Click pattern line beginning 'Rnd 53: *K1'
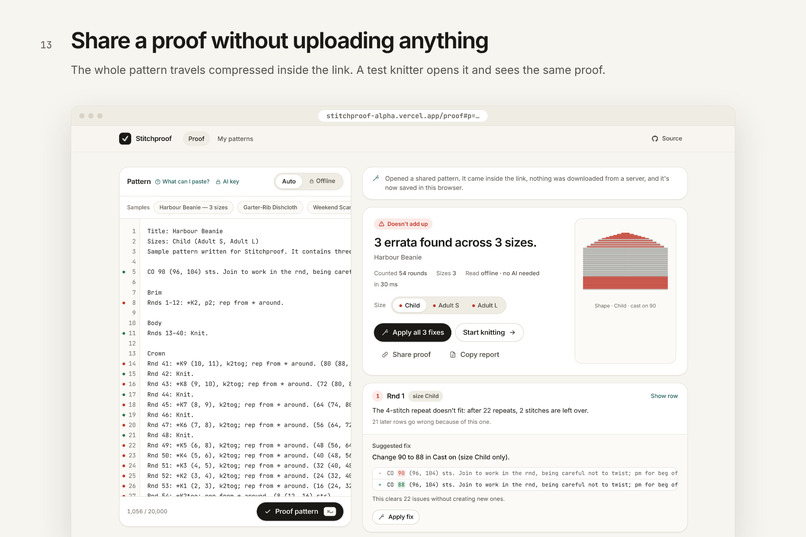 [x=249, y=486]
